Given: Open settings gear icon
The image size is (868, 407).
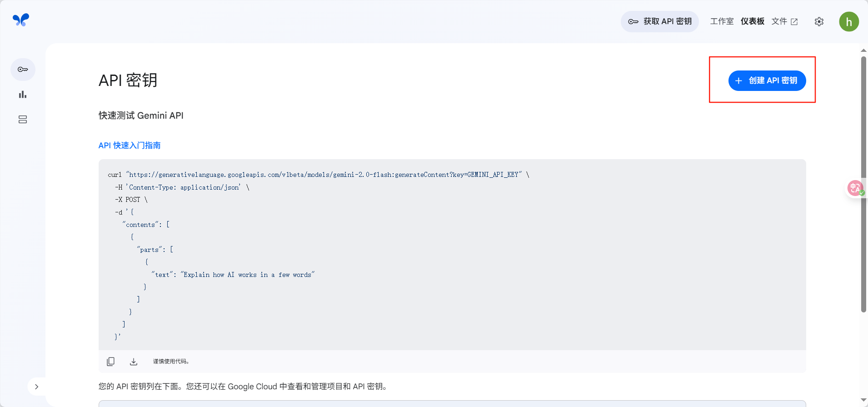Looking at the screenshot, I should tap(819, 22).
